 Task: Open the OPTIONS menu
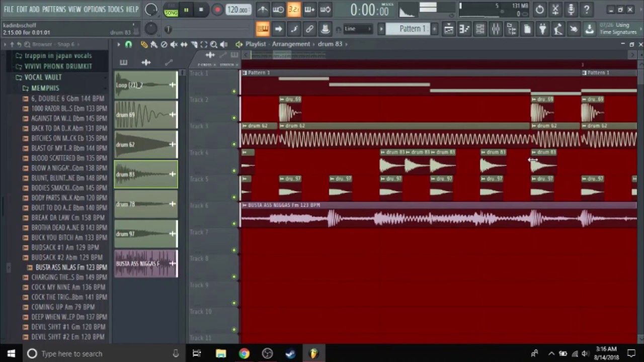coord(95,9)
